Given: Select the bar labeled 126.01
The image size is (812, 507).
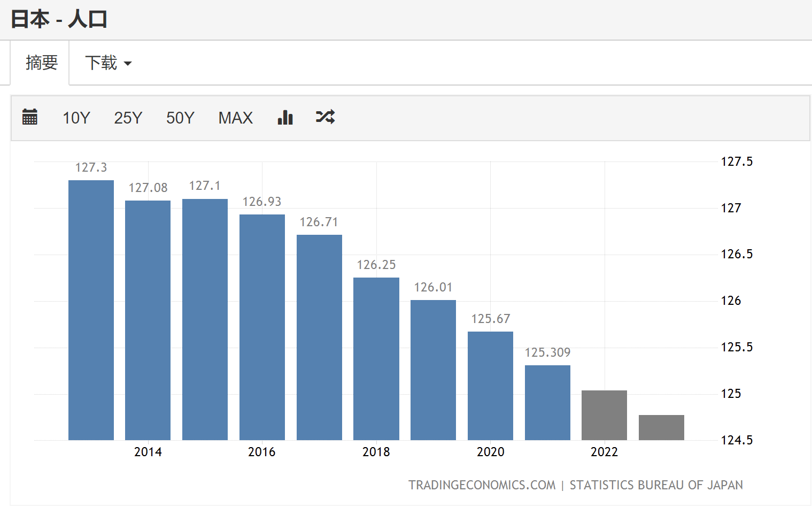Looking at the screenshot, I should [x=433, y=370].
